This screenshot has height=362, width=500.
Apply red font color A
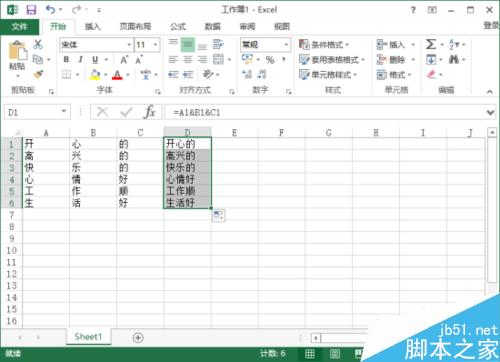tap(117, 75)
